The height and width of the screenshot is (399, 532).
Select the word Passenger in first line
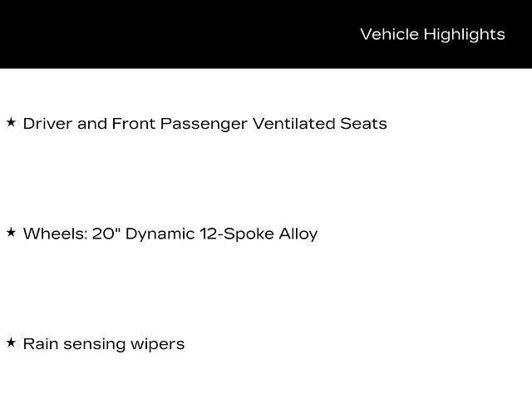(x=204, y=124)
